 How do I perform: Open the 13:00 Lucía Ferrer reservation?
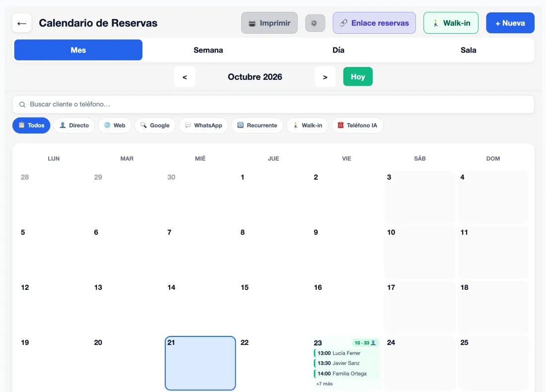(x=346, y=353)
